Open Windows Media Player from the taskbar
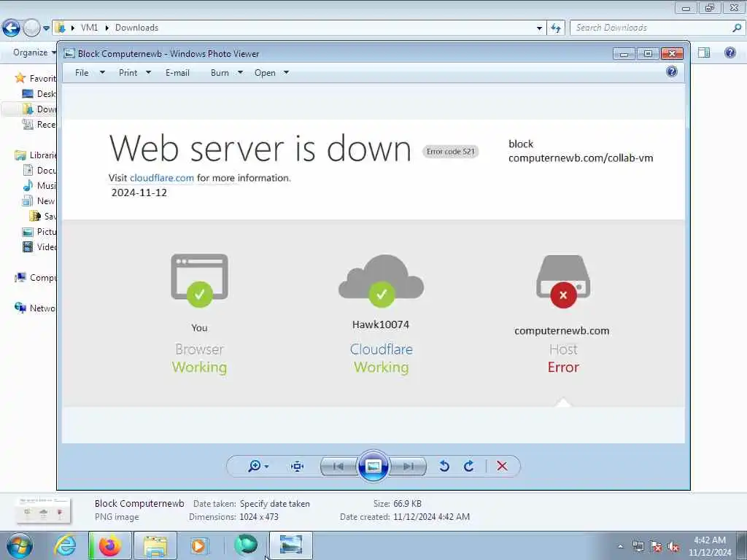 (x=198, y=545)
